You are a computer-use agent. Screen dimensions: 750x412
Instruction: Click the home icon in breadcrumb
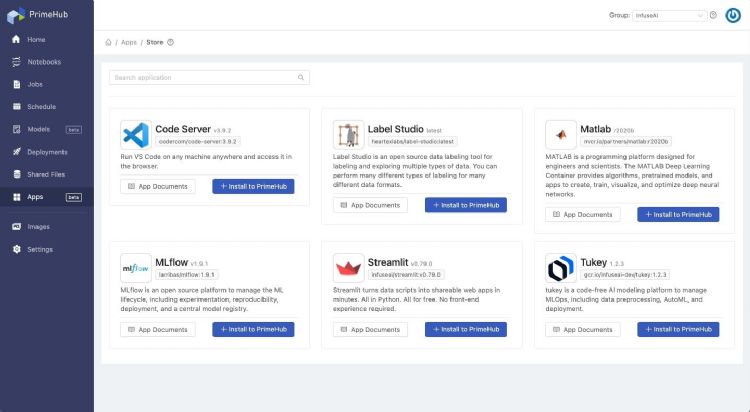pos(108,42)
